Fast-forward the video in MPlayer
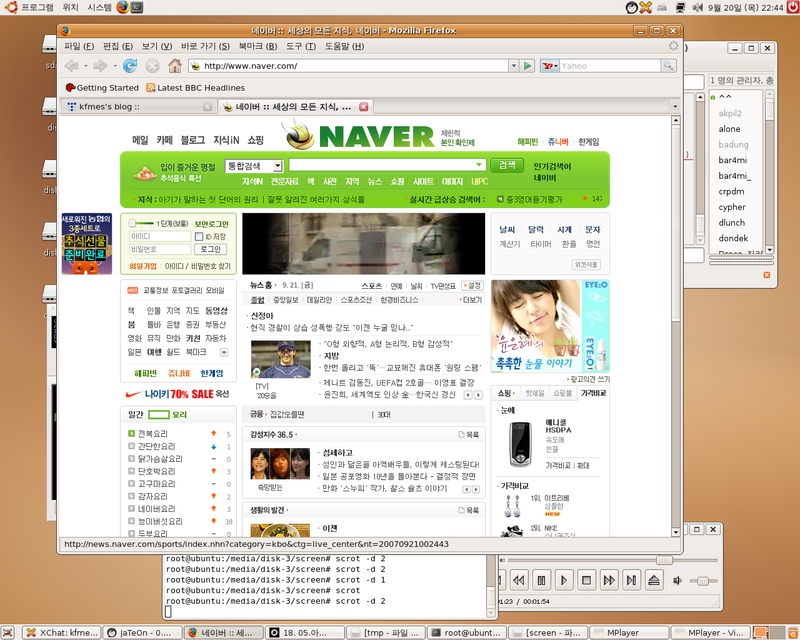 609,580
